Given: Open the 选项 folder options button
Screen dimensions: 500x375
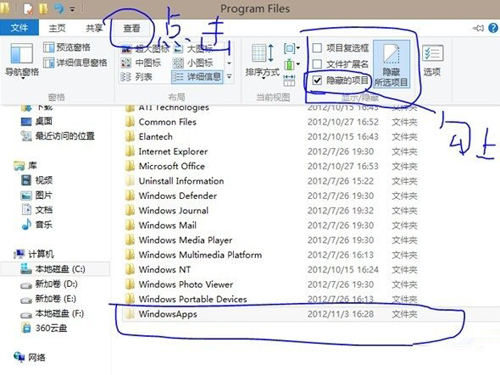Looking at the screenshot, I should coord(432,60).
